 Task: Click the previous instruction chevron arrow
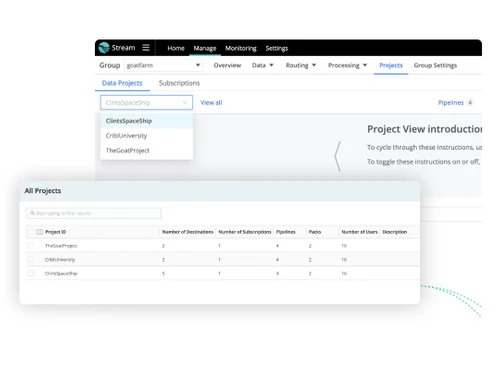point(338,156)
